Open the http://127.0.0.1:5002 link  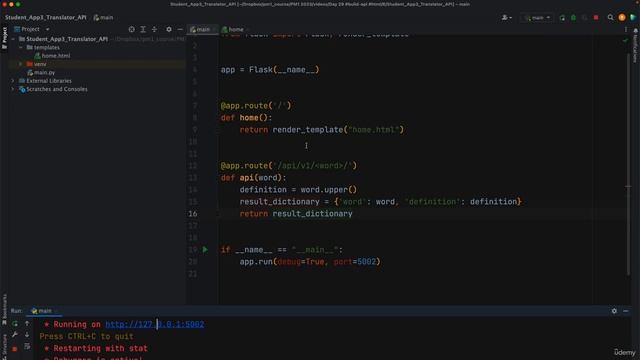point(155,324)
